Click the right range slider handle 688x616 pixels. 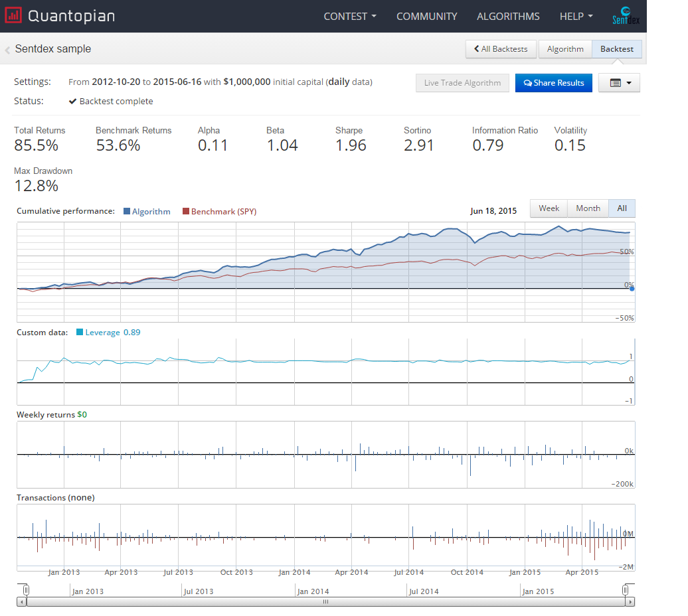pyautogui.click(x=626, y=590)
